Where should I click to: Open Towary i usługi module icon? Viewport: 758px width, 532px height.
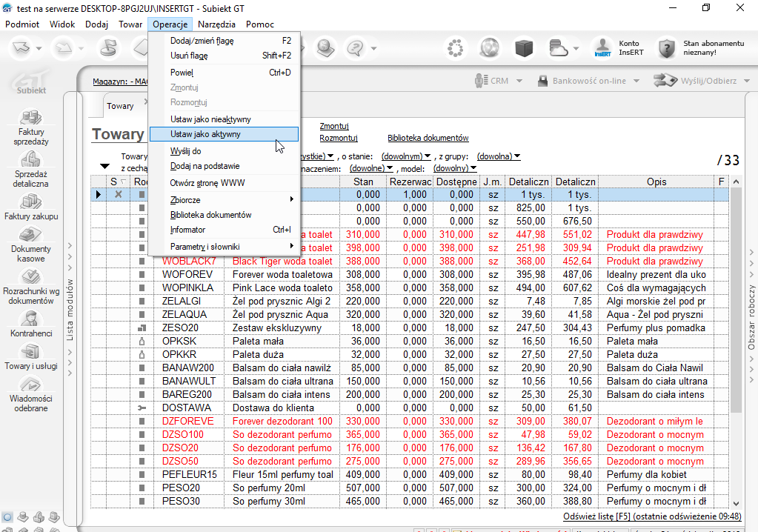tap(31, 351)
